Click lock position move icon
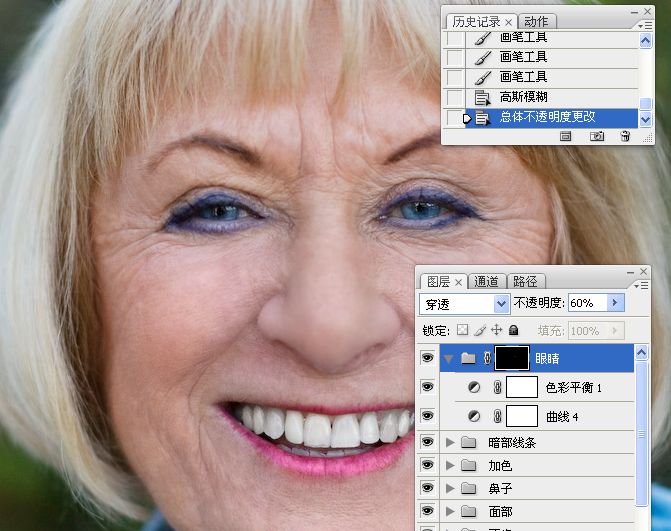Viewport: 671px width, 531px height. (496, 330)
